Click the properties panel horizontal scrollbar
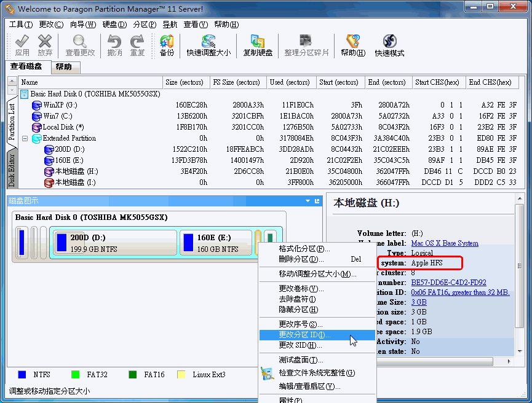The image size is (532, 403). (434, 362)
